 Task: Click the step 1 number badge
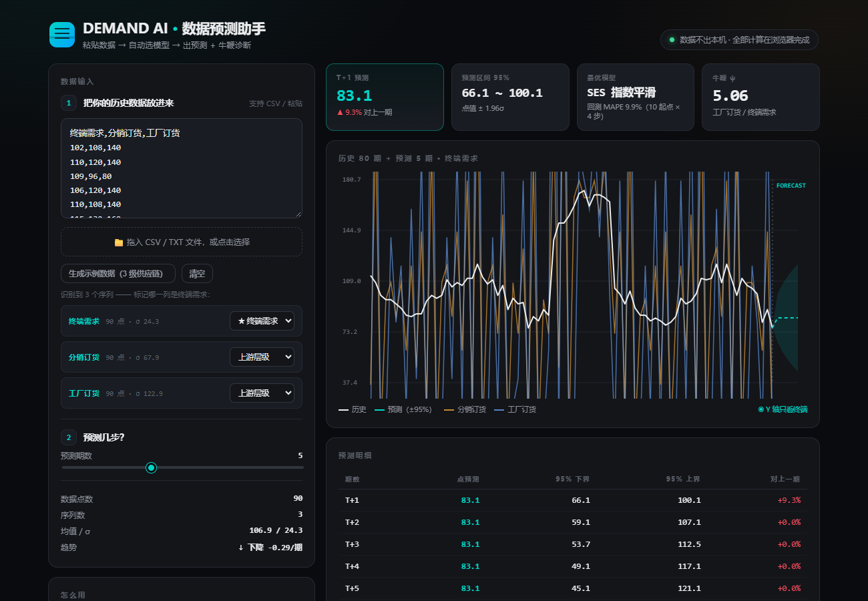coord(68,103)
